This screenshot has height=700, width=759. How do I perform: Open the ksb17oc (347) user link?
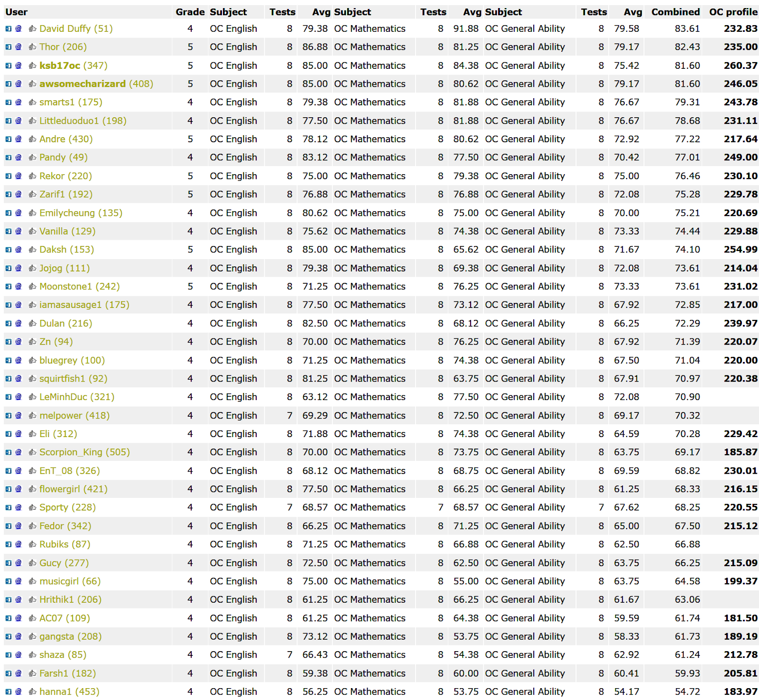[74, 65]
